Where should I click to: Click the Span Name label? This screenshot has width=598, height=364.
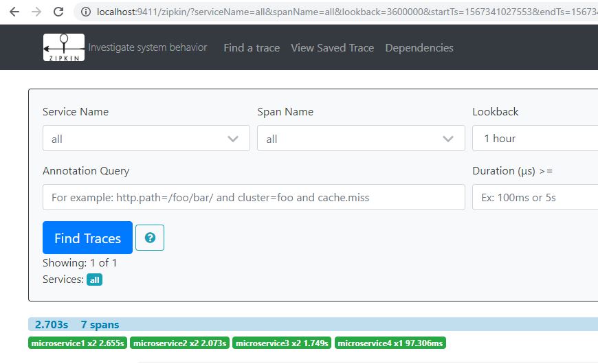tap(285, 112)
